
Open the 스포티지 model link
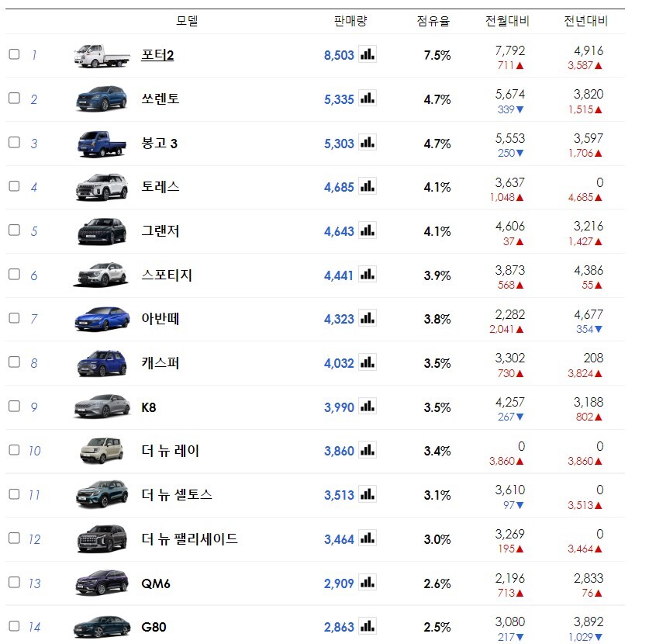pyautogui.click(x=167, y=275)
